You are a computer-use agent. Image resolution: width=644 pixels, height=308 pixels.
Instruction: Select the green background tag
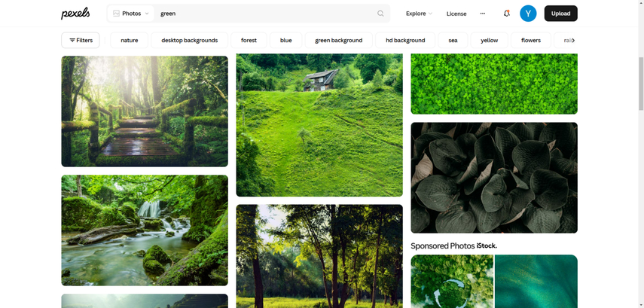point(338,41)
